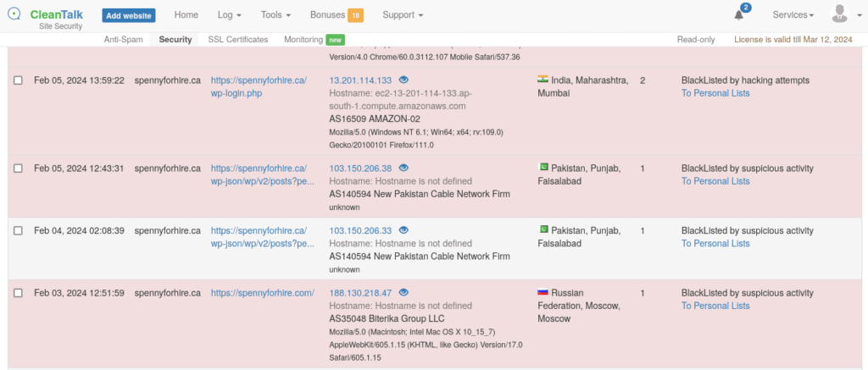The height and width of the screenshot is (370, 868).
Task: Click the India, Maharashtra, Mumbai location text
Action: (583, 87)
